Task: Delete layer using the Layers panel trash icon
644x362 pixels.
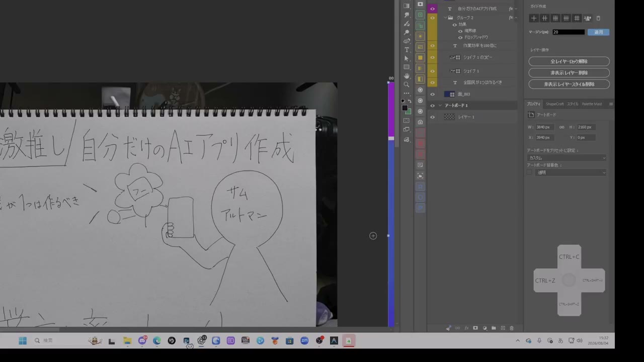Action: (512, 328)
